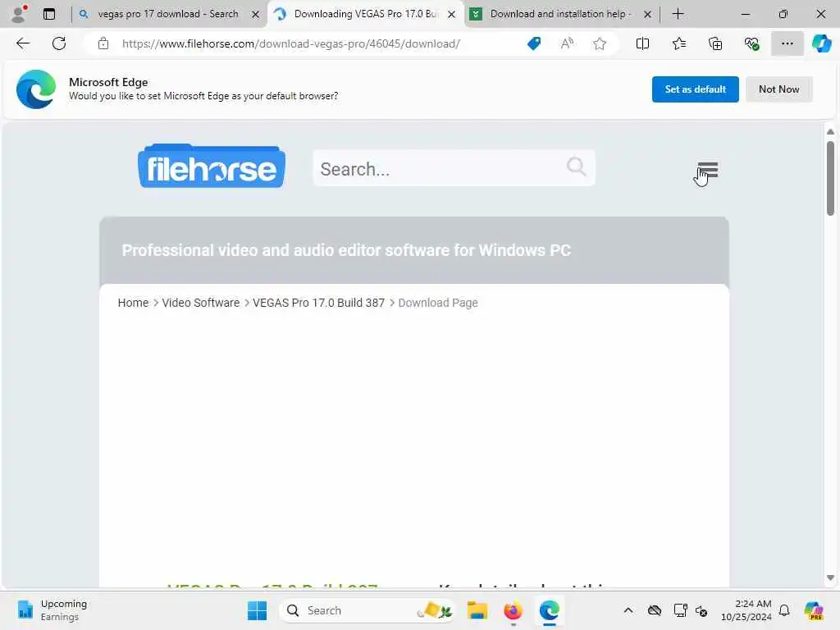
Task: Open Firefox from the taskbar
Action: (x=513, y=610)
